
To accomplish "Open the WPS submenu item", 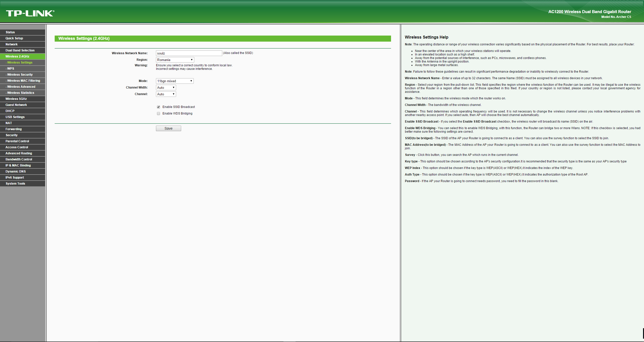I will click(x=11, y=69).
